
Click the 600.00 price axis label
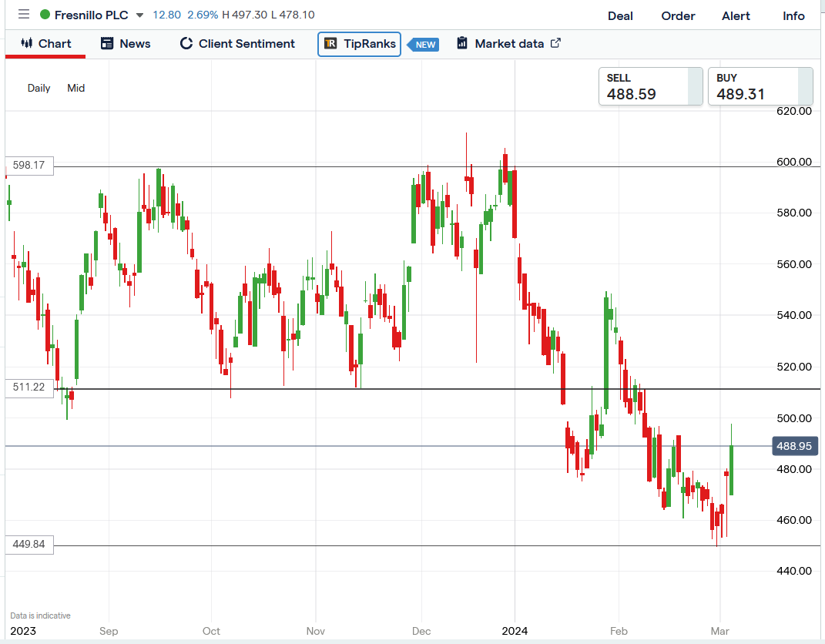794,162
